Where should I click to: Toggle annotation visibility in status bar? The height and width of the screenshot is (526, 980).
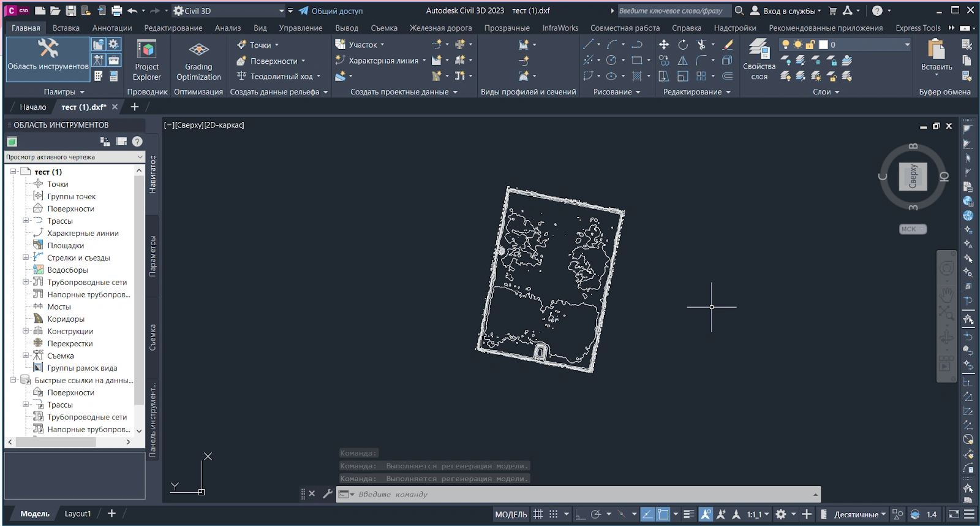pyautogui.click(x=706, y=514)
